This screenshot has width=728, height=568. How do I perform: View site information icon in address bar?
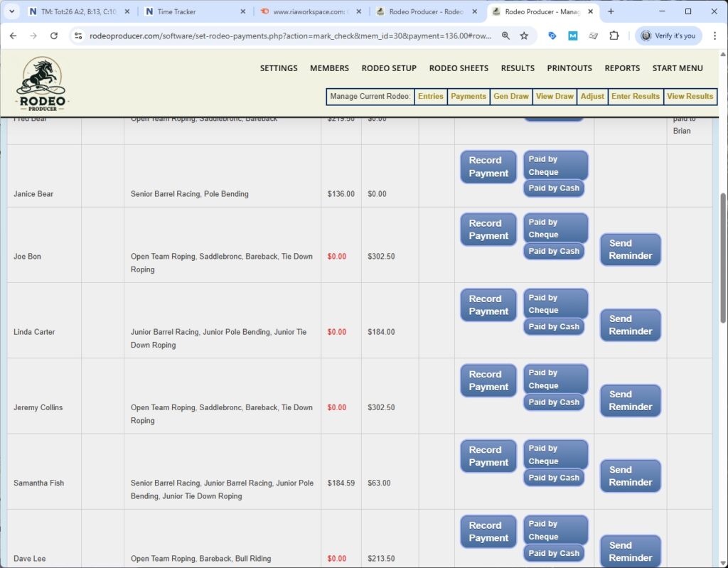79,36
